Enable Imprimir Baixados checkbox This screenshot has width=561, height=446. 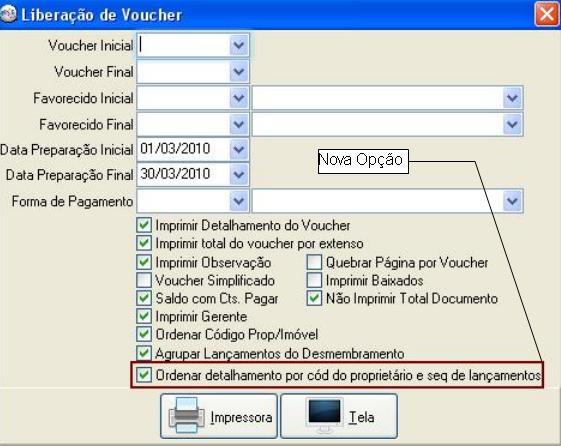314,280
